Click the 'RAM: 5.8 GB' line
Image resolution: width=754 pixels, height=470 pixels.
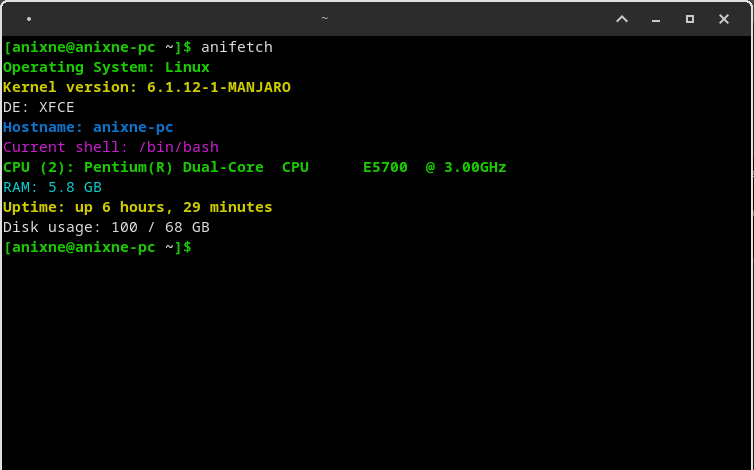pyautogui.click(x=52, y=187)
